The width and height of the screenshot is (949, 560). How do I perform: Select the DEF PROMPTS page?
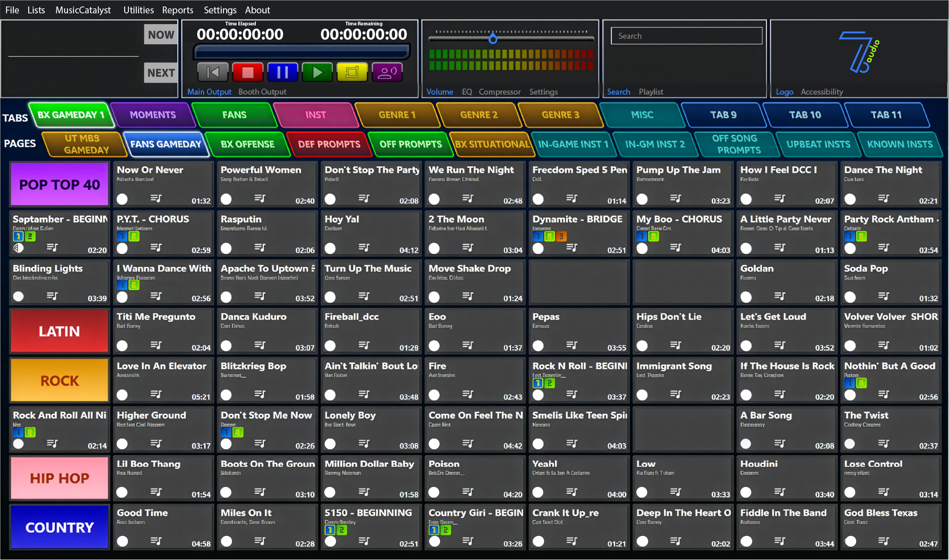tap(329, 144)
